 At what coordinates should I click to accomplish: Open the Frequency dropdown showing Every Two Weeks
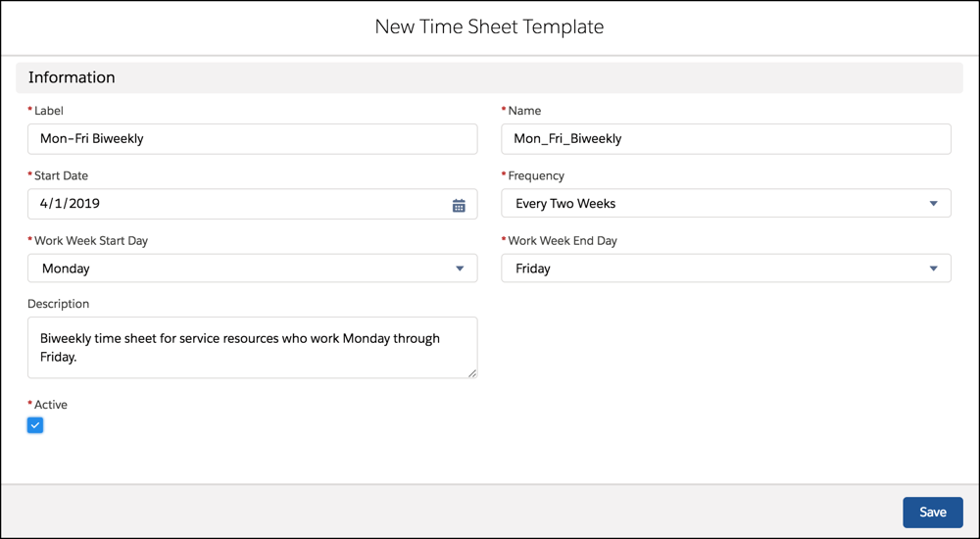[x=725, y=203]
